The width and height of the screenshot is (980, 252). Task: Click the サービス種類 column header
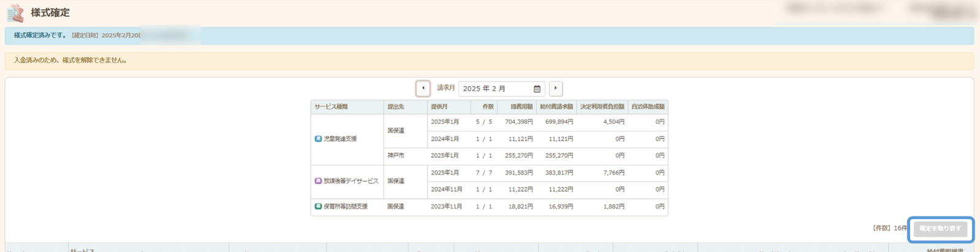(x=331, y=106)
